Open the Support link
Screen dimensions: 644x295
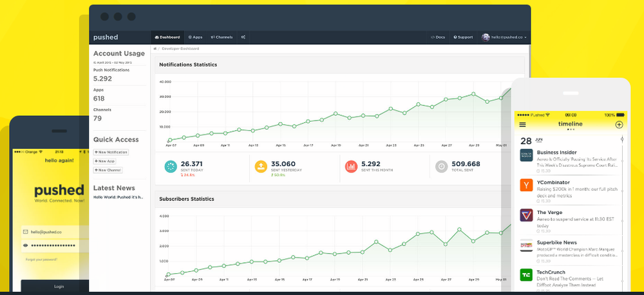click(463, 37)
